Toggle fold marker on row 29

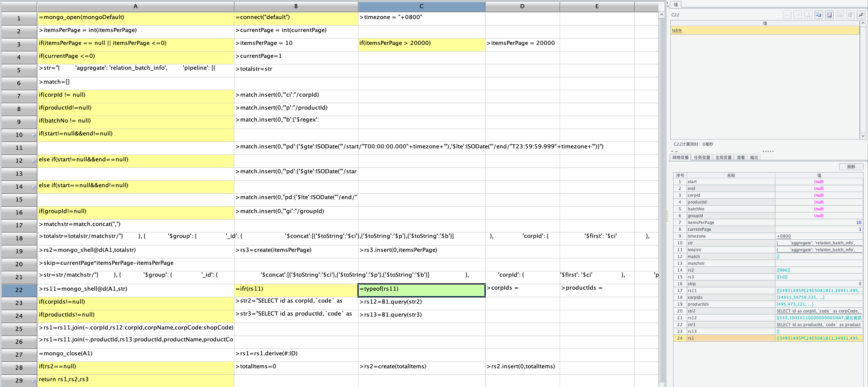click(x=33, y=381)
